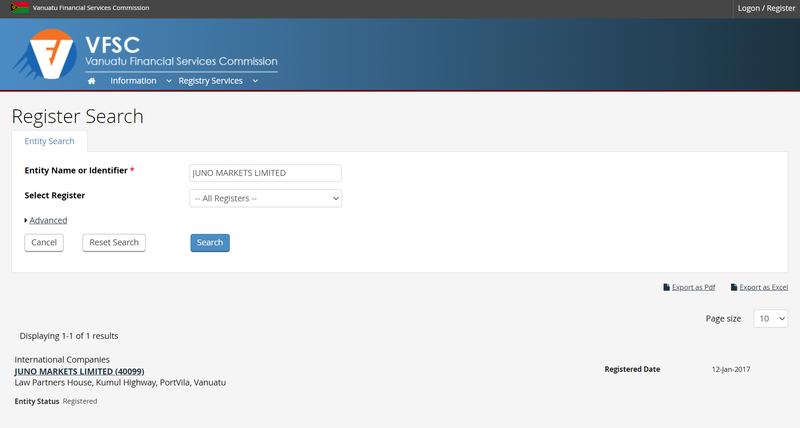Click the Vanuatu Financial Services Commission header text
This screenshot has width=800, height=428.
[91, 8]
